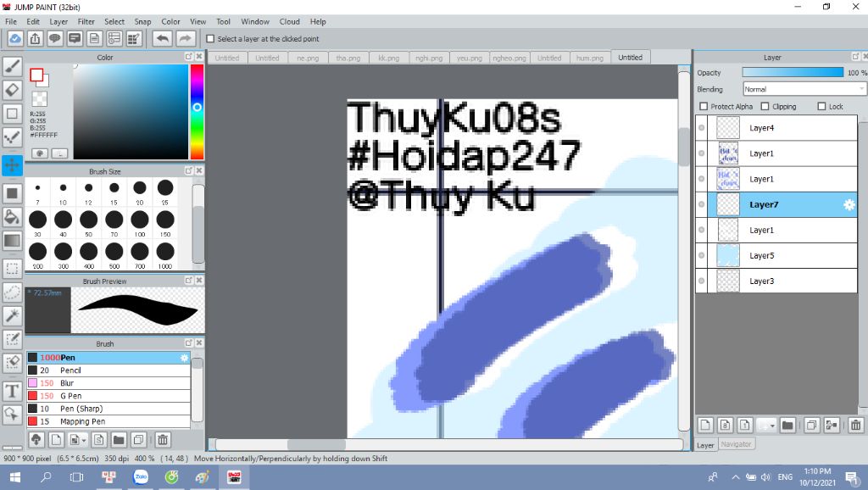Float the Brush panel
The width and height of the screenshot is (868, 490).
pos(188,342)
